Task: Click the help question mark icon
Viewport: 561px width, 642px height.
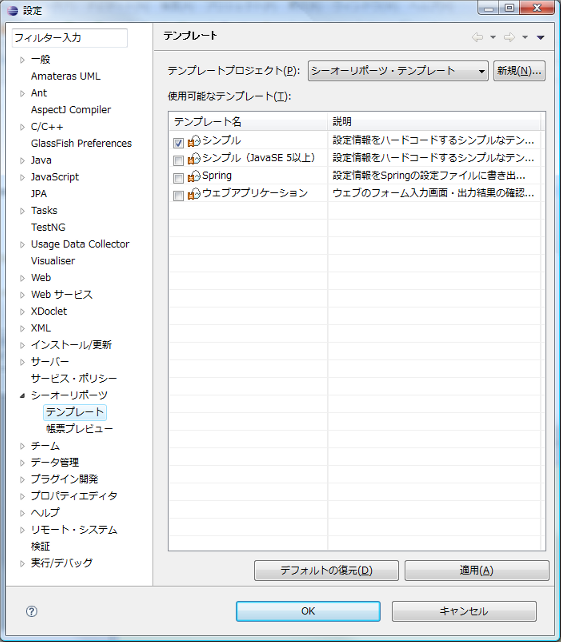Action: click(32, 611)
